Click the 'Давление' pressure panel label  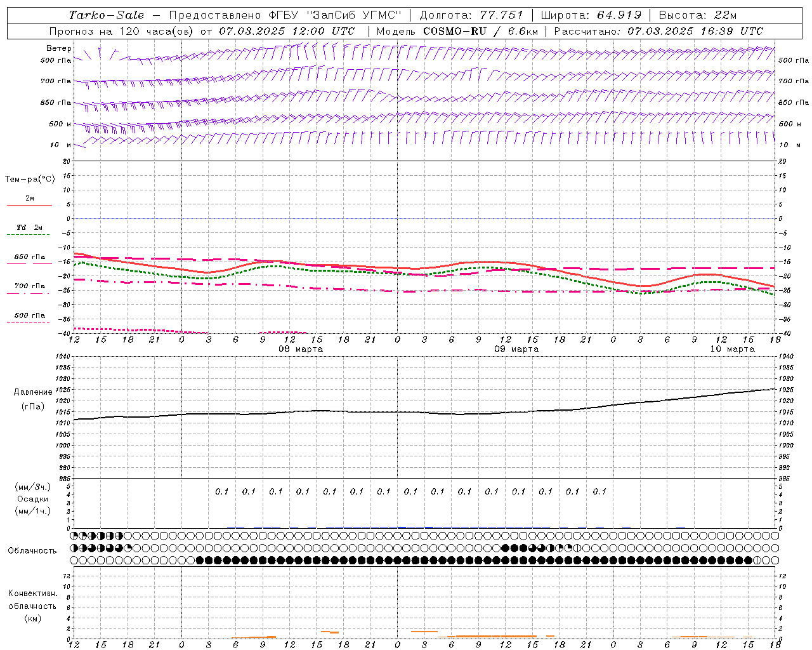click(x=33, y=392)
